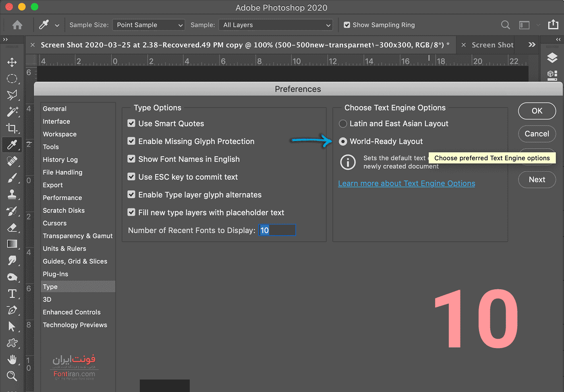Select the Brush tool
This screenshot has height=392, width=564.
click(x=12, y=178)
